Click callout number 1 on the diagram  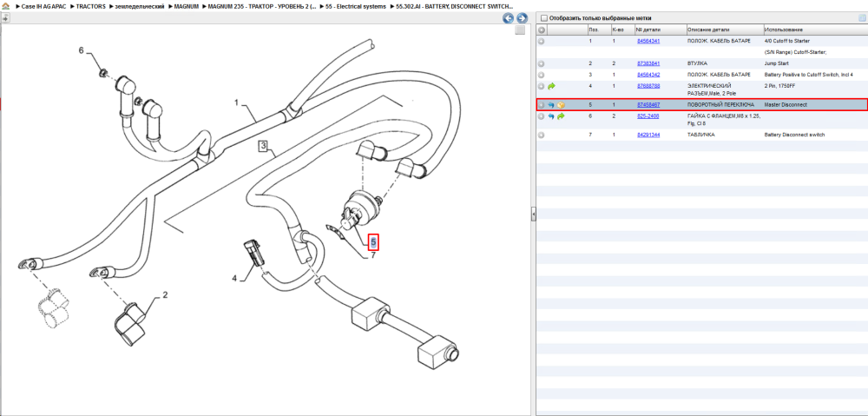[236, 102]
